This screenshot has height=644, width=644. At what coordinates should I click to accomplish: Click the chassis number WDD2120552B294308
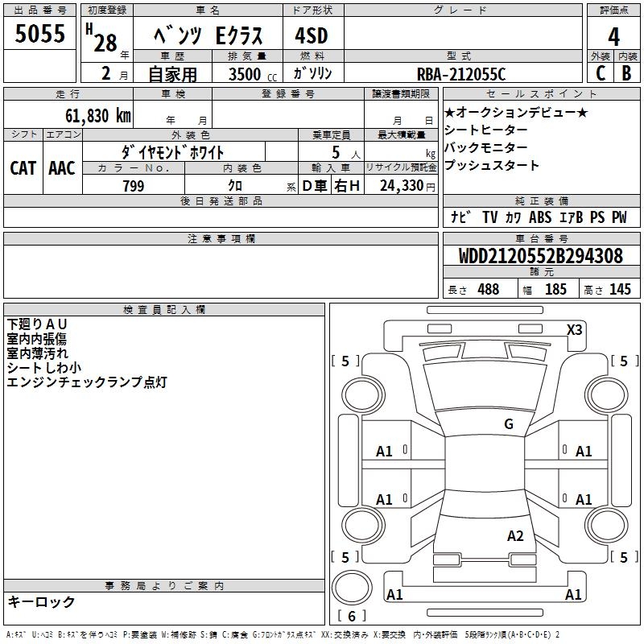tap(540, 257)
